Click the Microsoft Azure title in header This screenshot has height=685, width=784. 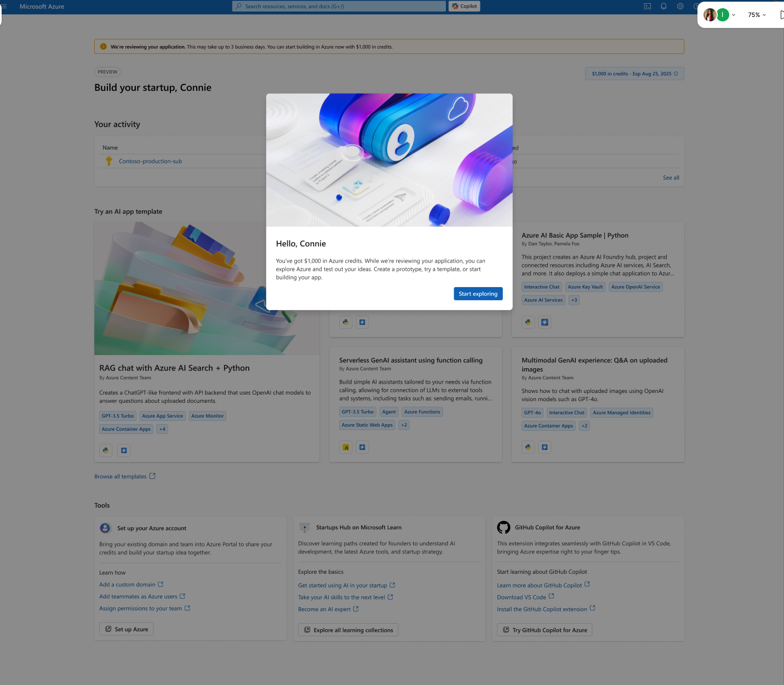[x=42, y=7]
